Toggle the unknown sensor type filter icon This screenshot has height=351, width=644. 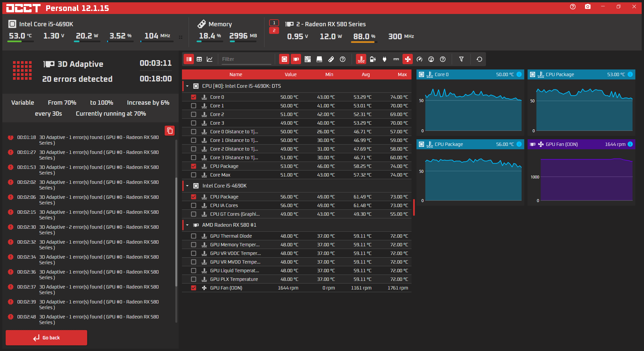pyautogui.click(x=443, y=59)
